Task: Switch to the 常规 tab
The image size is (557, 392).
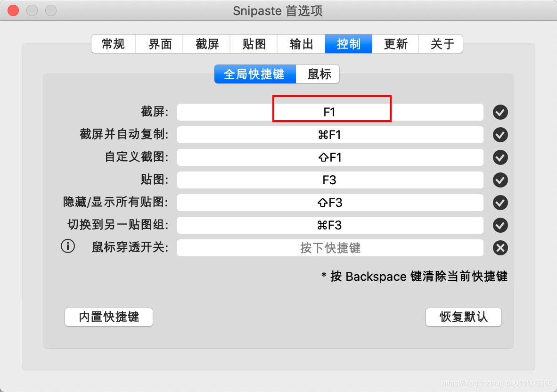Action: [x=113, y=44]
